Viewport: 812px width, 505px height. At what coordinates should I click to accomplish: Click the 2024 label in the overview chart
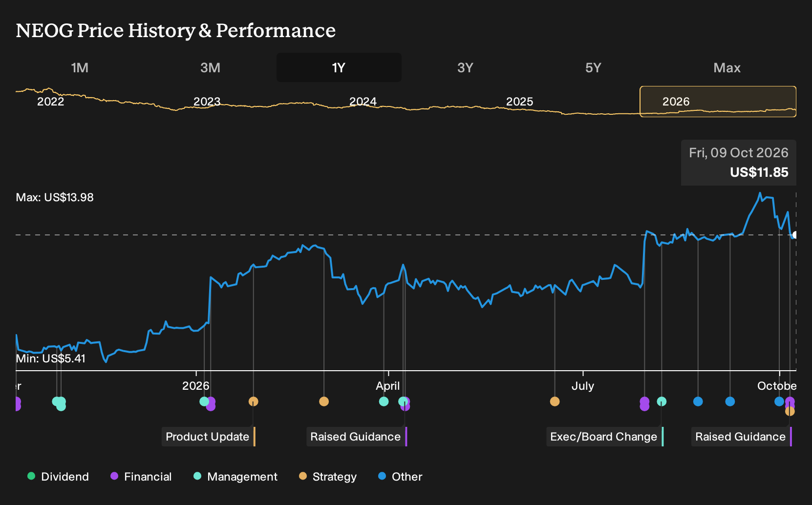(363, 102)
